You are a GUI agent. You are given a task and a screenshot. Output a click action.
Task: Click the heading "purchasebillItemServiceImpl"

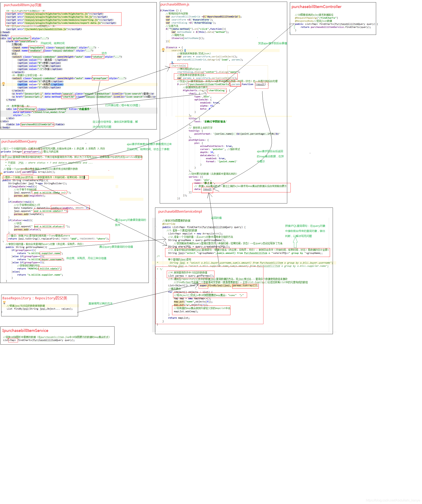[180, 211]
